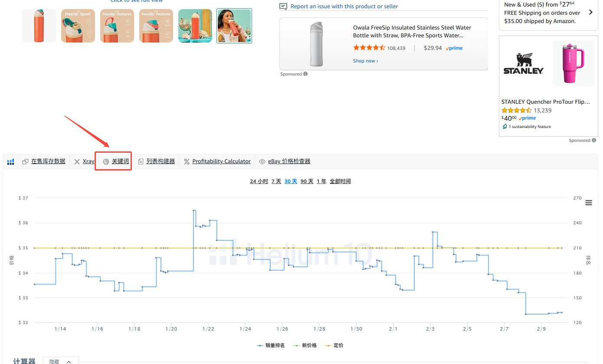The image size is (603, 364).
Task: Collapse the 计算器 section with 隐藏 dropdown
Action: [60, 361]
